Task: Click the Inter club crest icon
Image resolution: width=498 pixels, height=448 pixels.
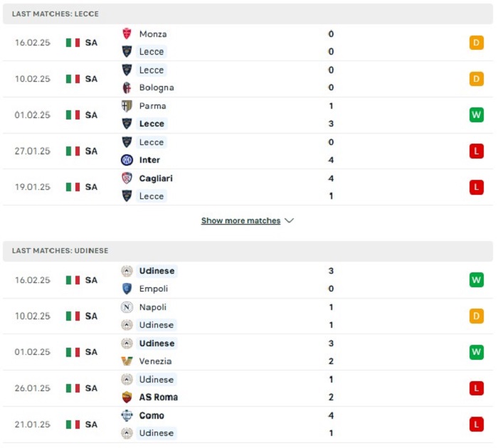Action: (127, 160)
